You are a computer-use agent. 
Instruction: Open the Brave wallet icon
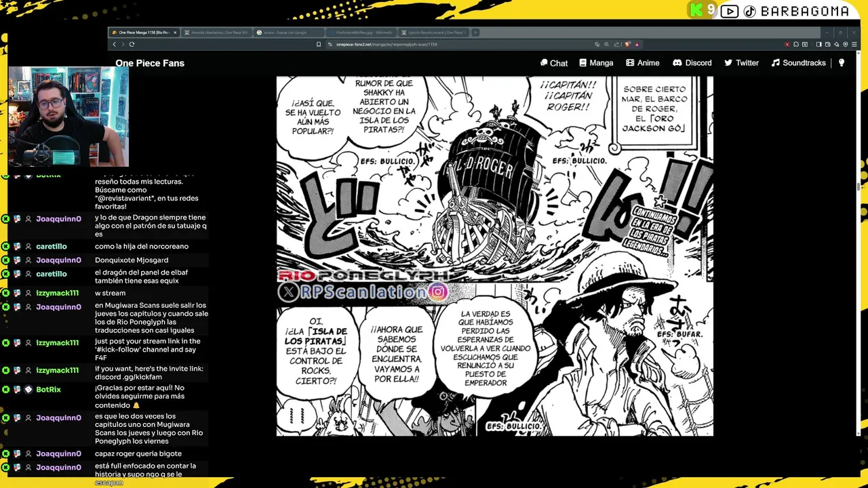coord(827,44)
